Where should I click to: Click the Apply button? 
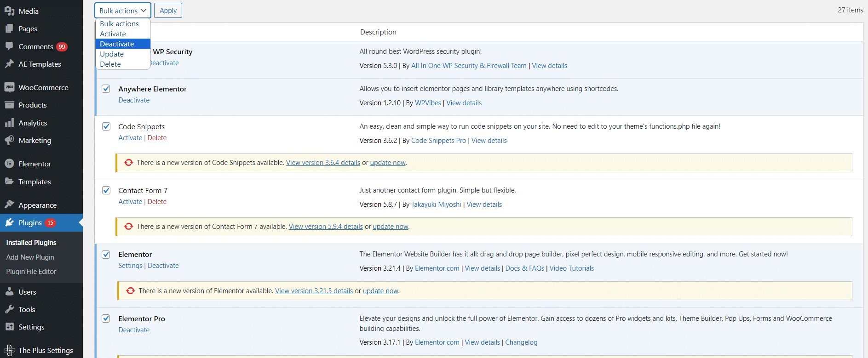click(168, 11)
